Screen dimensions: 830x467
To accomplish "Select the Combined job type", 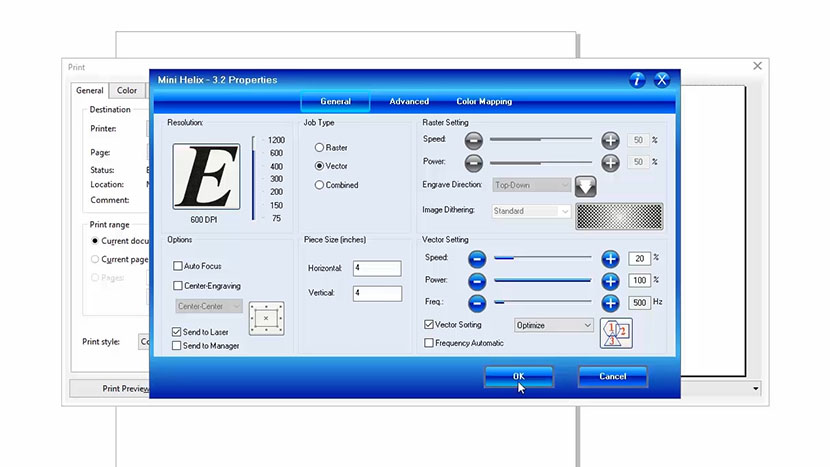I will point(320,185).
